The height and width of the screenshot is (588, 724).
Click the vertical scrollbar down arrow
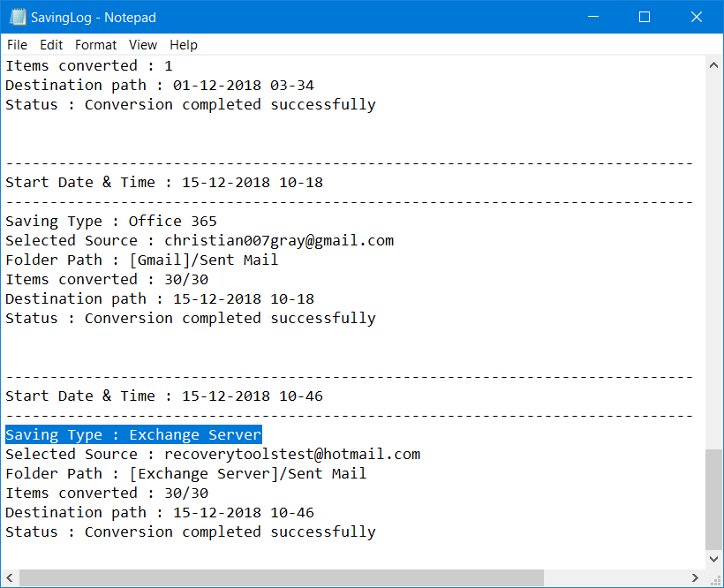click(713, 559)
